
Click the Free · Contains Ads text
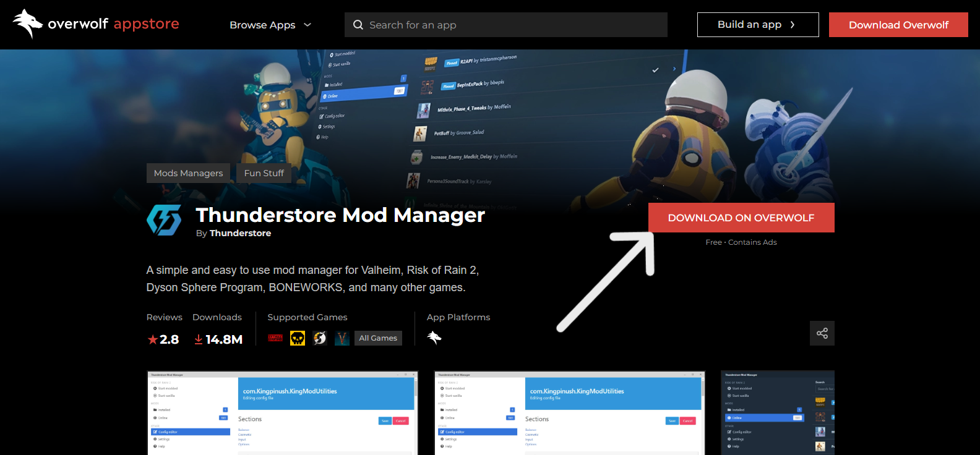coord(741,242)
